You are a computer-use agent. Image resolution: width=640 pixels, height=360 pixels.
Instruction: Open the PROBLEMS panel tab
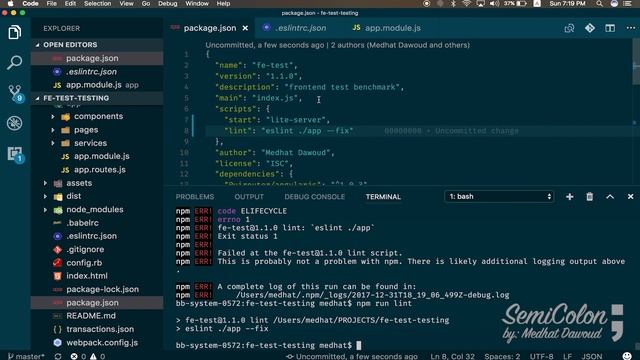(195, 197)
